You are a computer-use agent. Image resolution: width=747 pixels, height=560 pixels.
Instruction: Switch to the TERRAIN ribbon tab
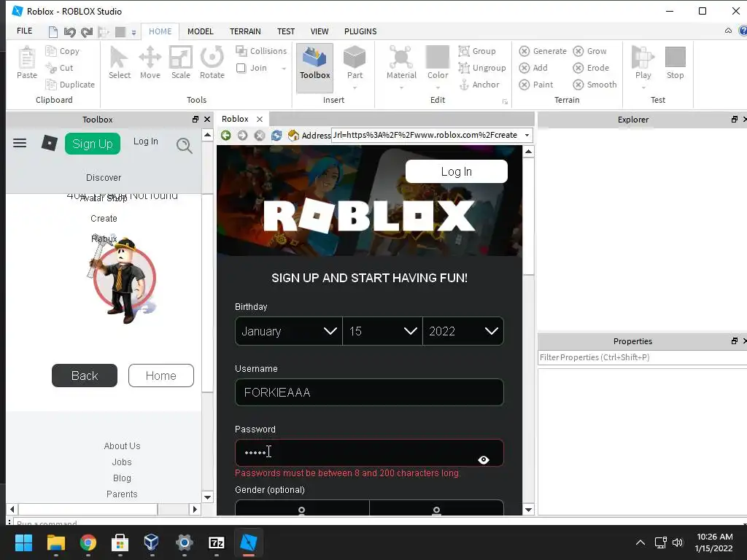tap(245, 31)
